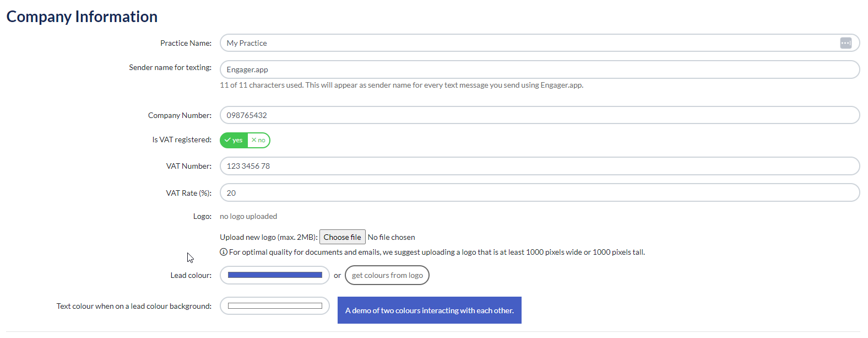The image size is (868, 338).
Task: Click the "Text colour when on a lead colour background" label
Action: click(x=134, y=306)
